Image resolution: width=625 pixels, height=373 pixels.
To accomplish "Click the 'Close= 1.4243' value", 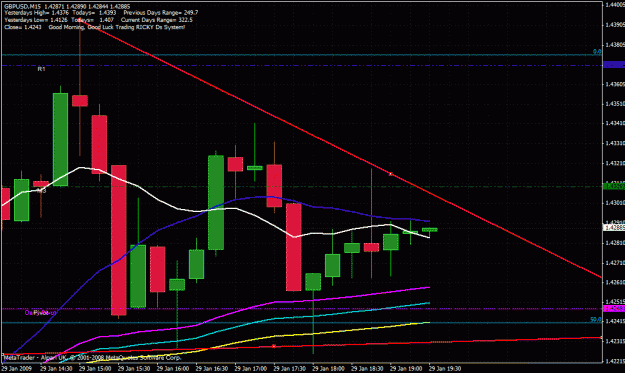I will coord(23,27).
